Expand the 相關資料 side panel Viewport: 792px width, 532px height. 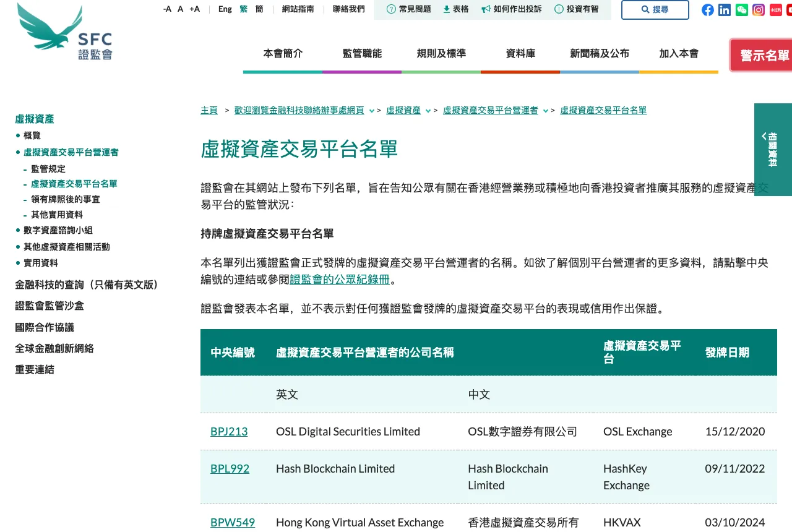[x=773, y=150]
